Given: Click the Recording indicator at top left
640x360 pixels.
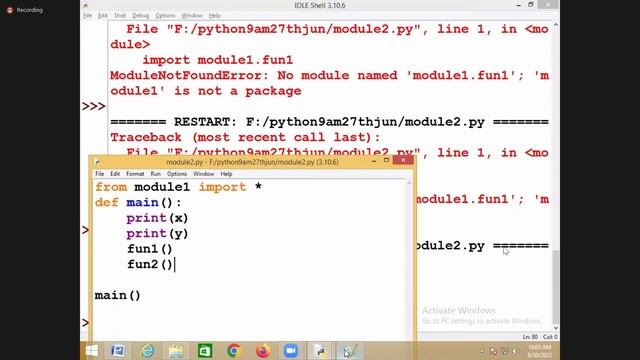Looking at the screenshot, I should [x=25, y=10].
